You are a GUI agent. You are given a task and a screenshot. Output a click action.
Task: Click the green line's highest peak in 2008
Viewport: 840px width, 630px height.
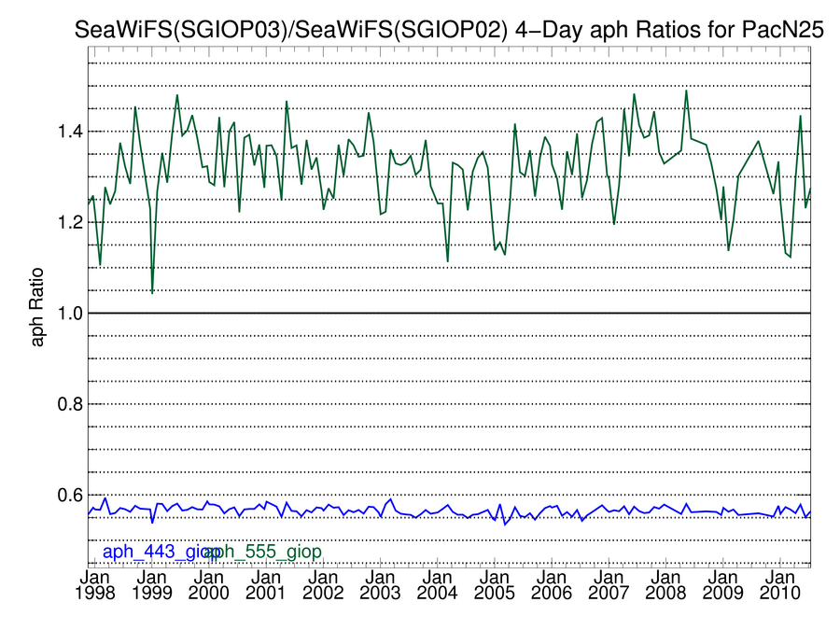(x=686, y=91)
